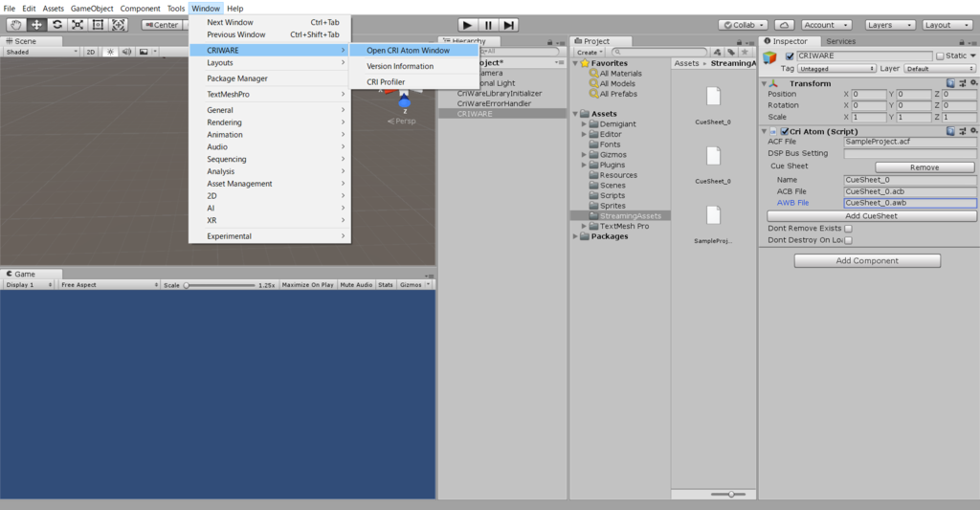Collapse the Transform component

coord(764,83)
